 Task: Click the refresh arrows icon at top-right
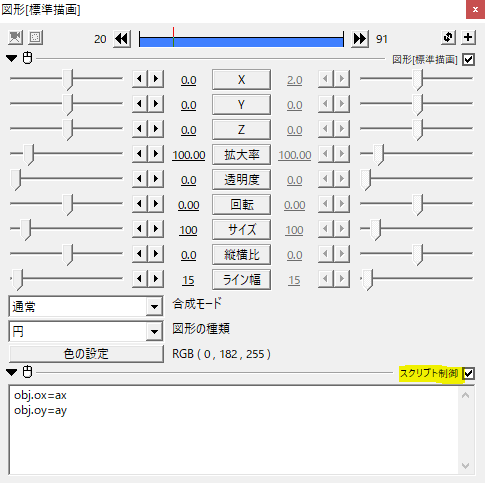(448, 37)
